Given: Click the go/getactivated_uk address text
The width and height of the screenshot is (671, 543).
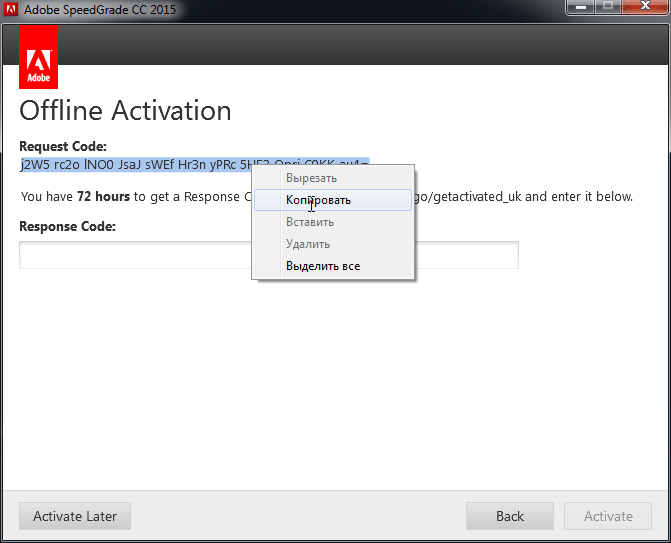Looking at the screenshot, I should [x=468, y=197].
